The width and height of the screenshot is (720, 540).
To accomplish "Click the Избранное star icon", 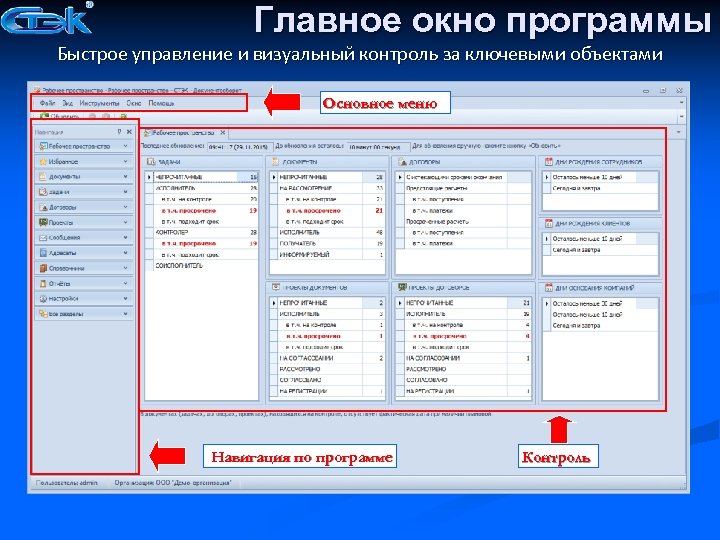I will click(x=43, y=162).
